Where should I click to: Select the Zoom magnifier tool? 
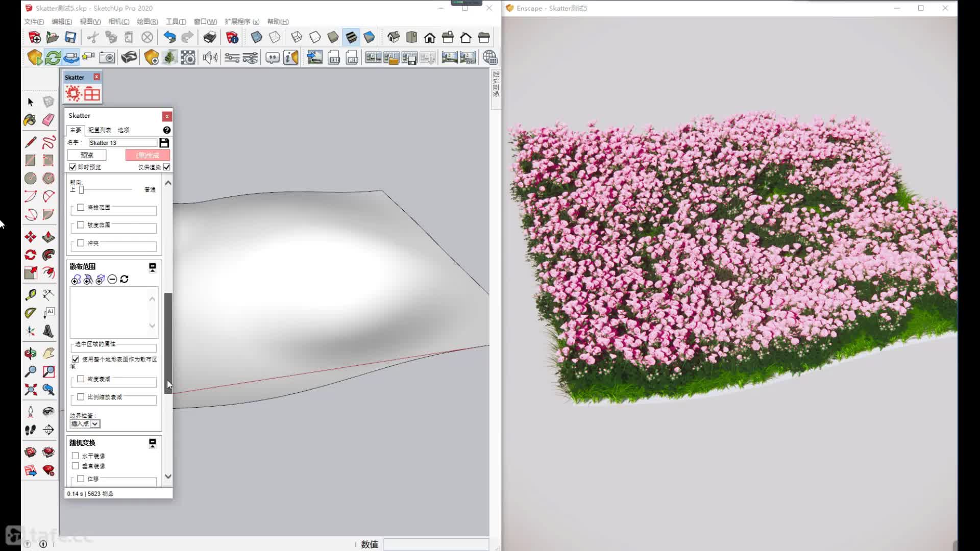pyautogui.click(x=31, y=371)
